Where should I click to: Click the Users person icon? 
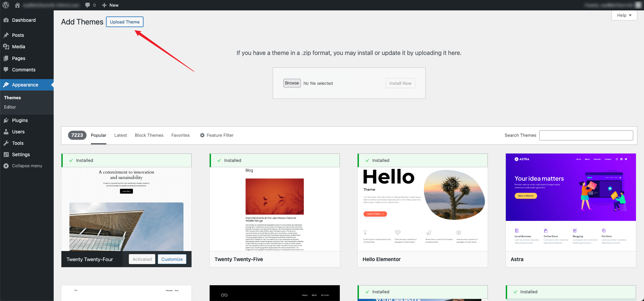pos(6,132)
